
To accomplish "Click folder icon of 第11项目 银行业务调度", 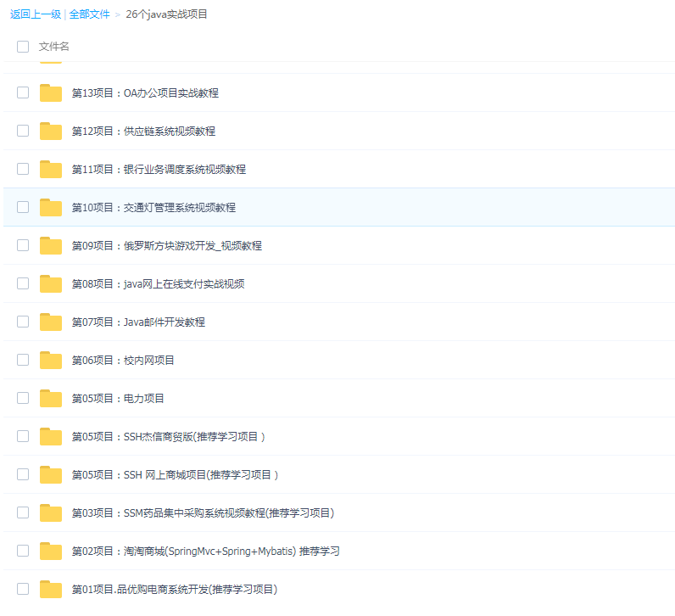I will tap(51, 169).
